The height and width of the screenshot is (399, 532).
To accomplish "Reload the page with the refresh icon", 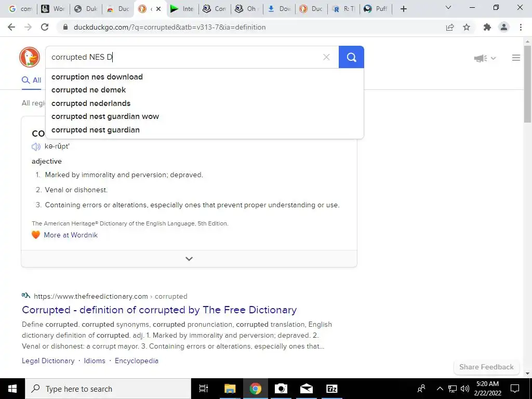I will tap(45, 27).
